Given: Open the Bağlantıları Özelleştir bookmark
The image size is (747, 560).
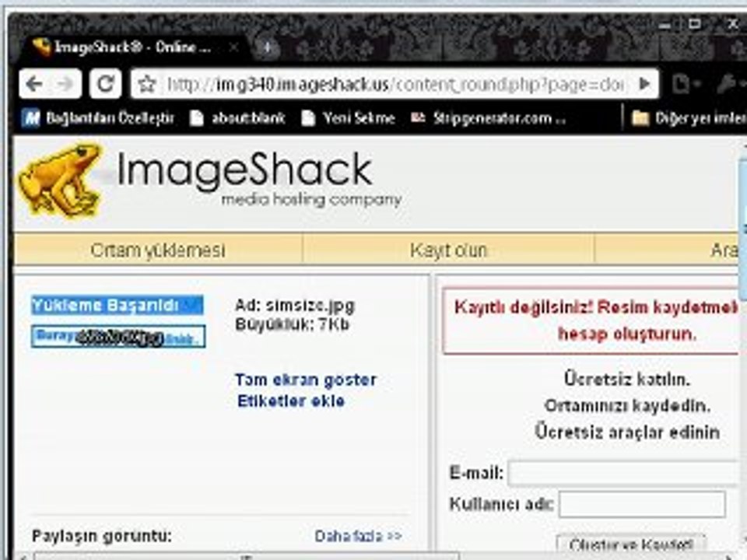Looking at the screenshot, I should coord(99,117).
